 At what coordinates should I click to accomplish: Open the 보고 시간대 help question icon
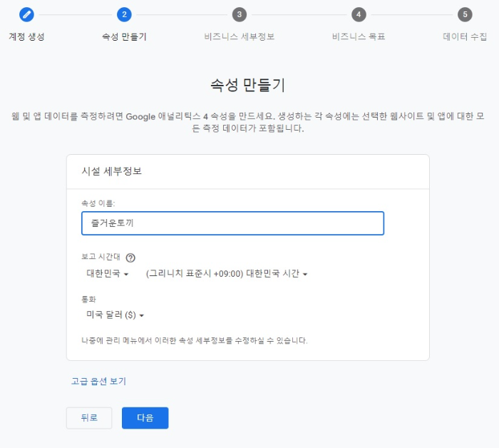[x=130, y=258]
